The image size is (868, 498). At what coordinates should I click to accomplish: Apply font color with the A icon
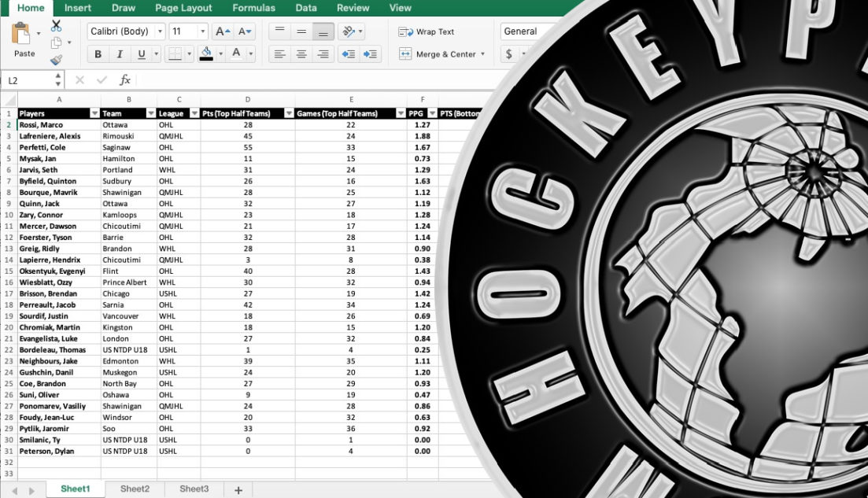236,53
